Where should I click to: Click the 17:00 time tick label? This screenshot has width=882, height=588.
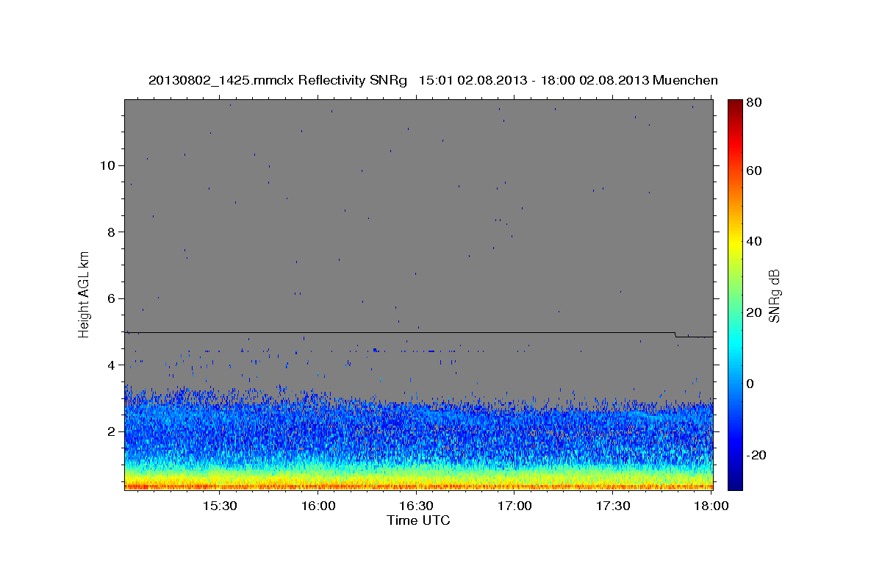[514, 506]
